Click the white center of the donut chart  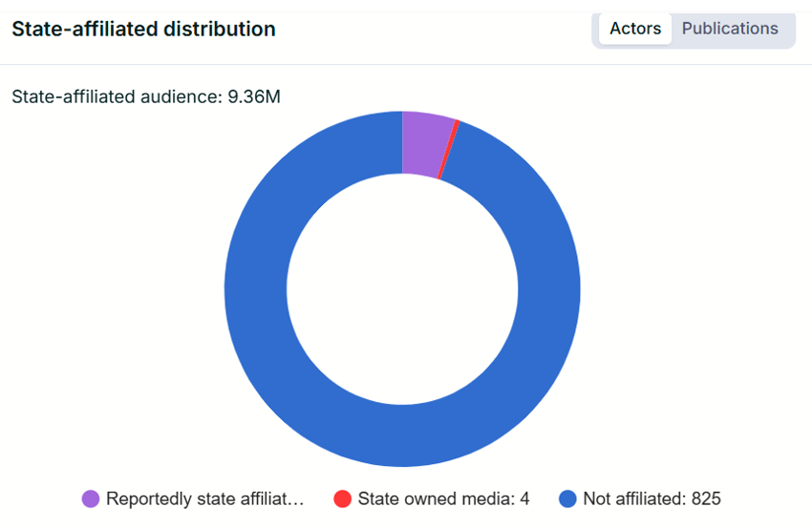[x=402, y=289]
